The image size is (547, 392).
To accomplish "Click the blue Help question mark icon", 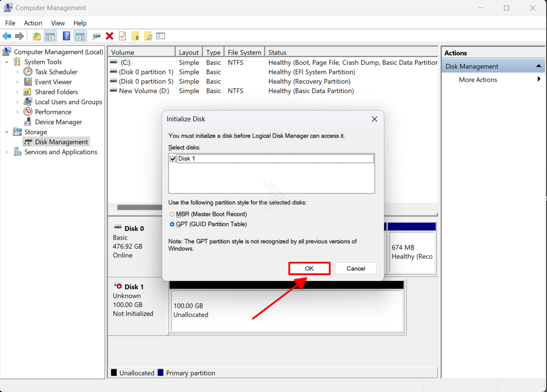I will (x=67, y=36).
